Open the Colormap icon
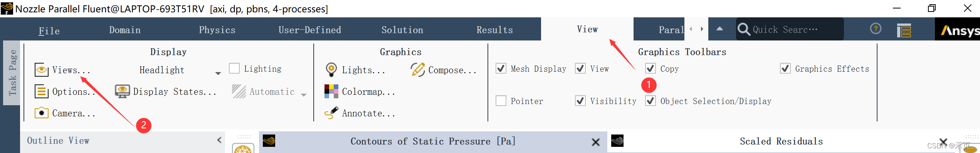This screenshot has height=153, width=980. [331, 91]
